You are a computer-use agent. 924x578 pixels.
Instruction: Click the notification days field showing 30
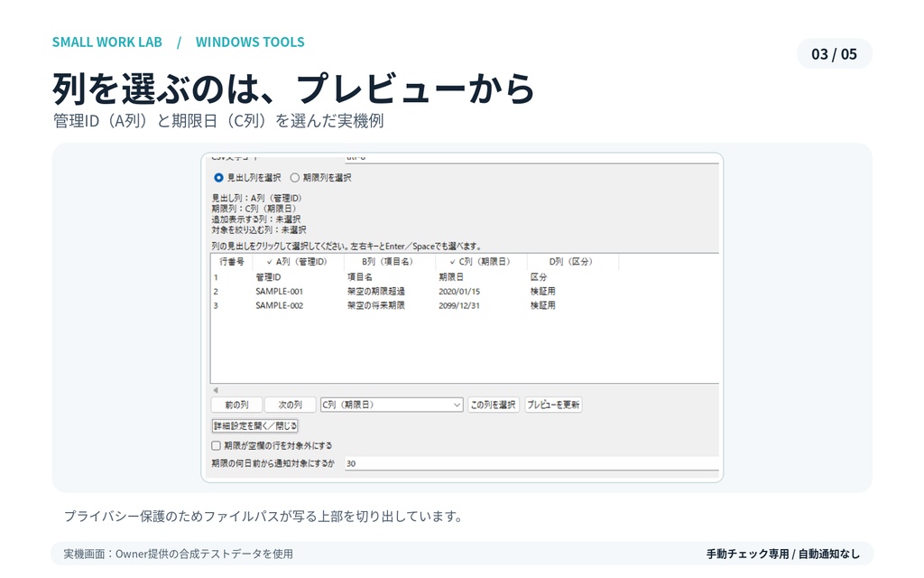click(531, 463)
